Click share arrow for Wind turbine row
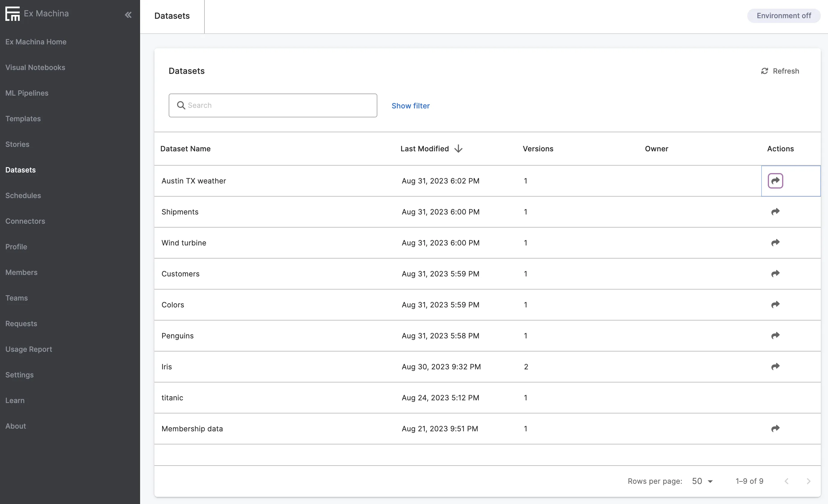The width and height of the screenshot is (828, 504). point(775,242)
